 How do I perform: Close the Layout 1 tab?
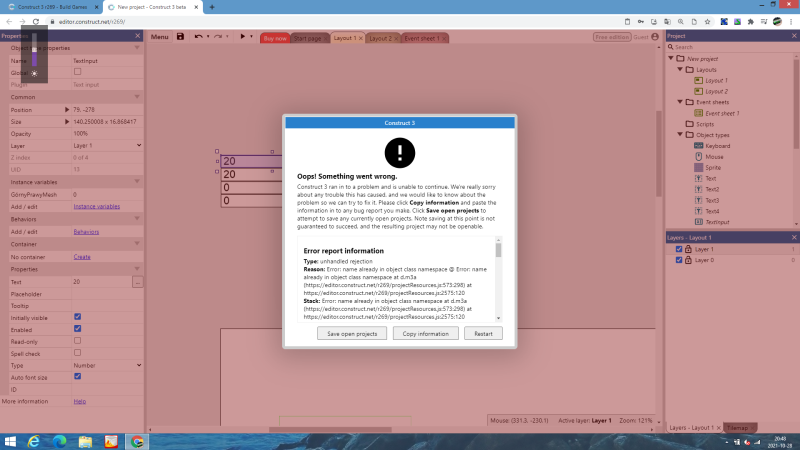361,38
